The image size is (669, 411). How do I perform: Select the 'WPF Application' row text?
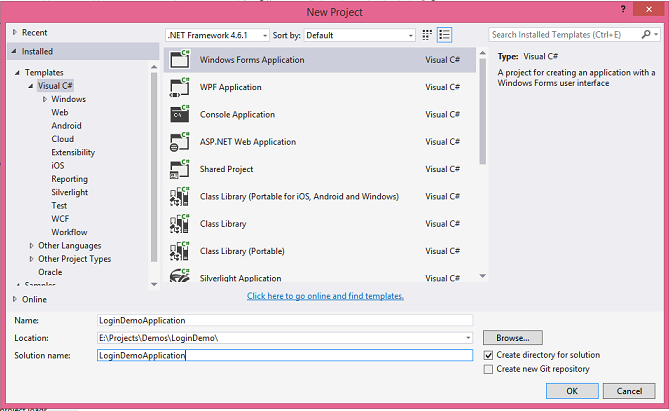(230, 87)
